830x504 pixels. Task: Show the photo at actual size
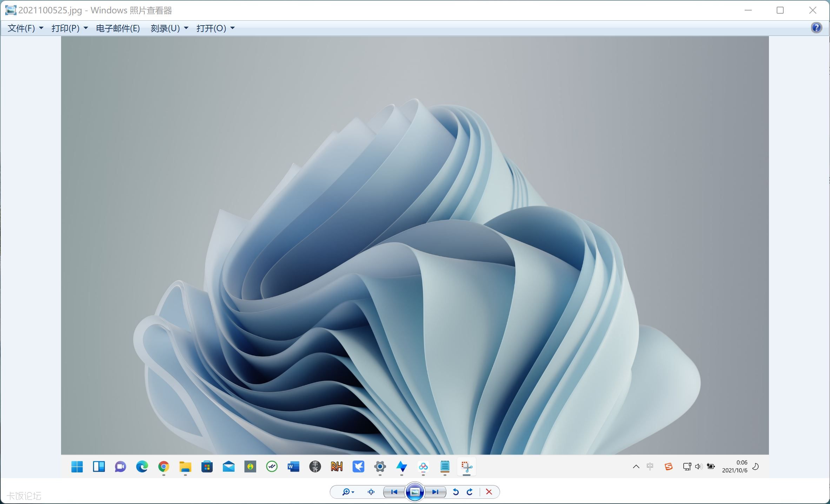pos(371,492)
